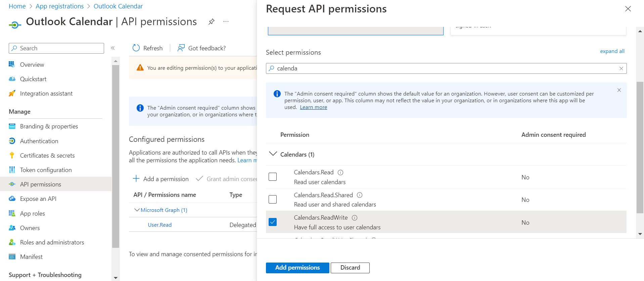The width and height of the screenshot is (644, 281).
Task: Collapse the Microsoft Graph (1) row
Action: [x=137, y=210]
